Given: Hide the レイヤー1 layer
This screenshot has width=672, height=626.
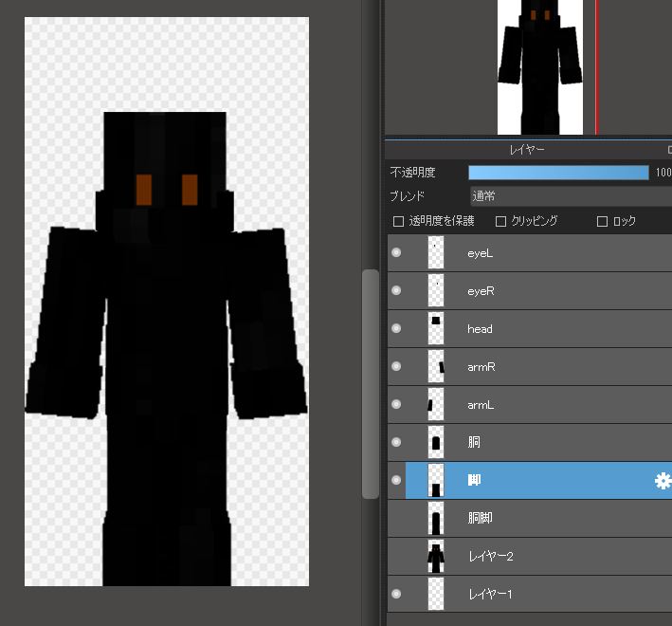Looking at the screenshot, I should 396,595.
